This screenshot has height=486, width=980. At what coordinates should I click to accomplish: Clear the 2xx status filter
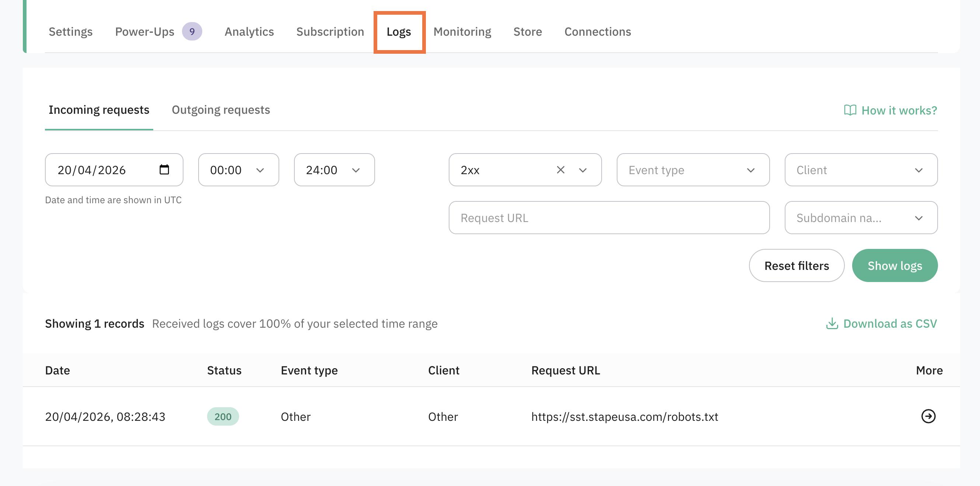[x=560, y=170]
